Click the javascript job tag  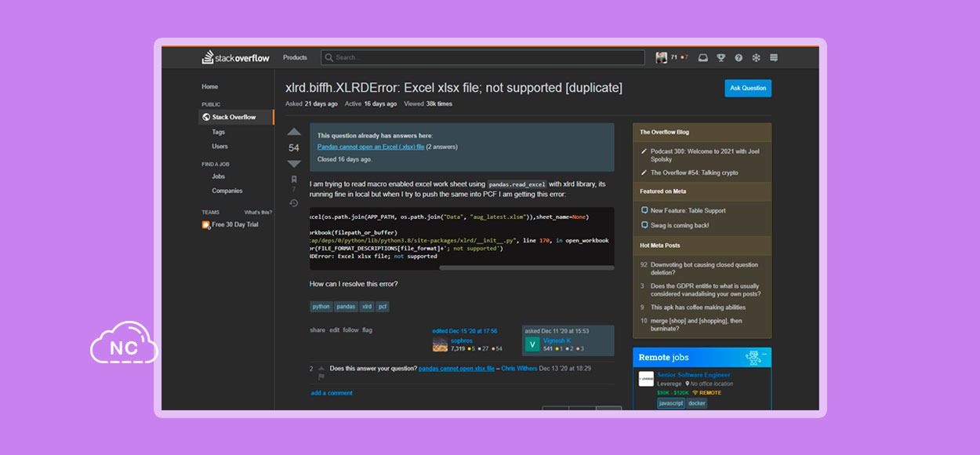pos(670,403)
